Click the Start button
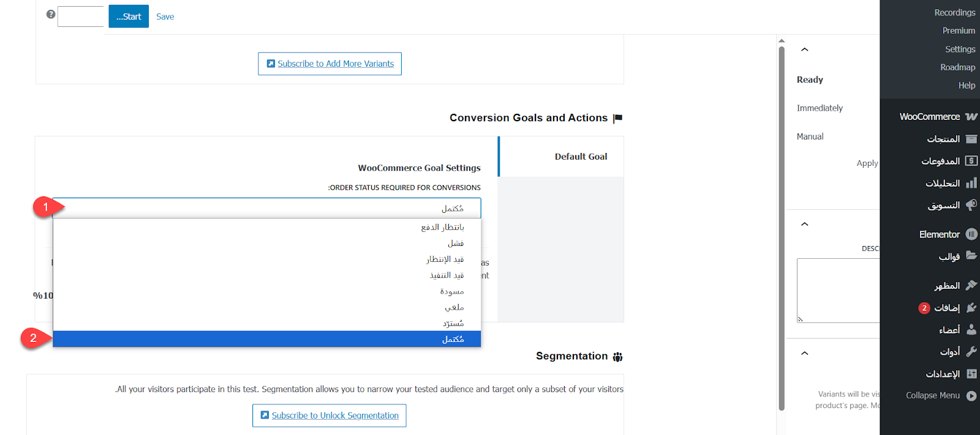Viewport: 980px width, 435px height. [x=129, y=17]
